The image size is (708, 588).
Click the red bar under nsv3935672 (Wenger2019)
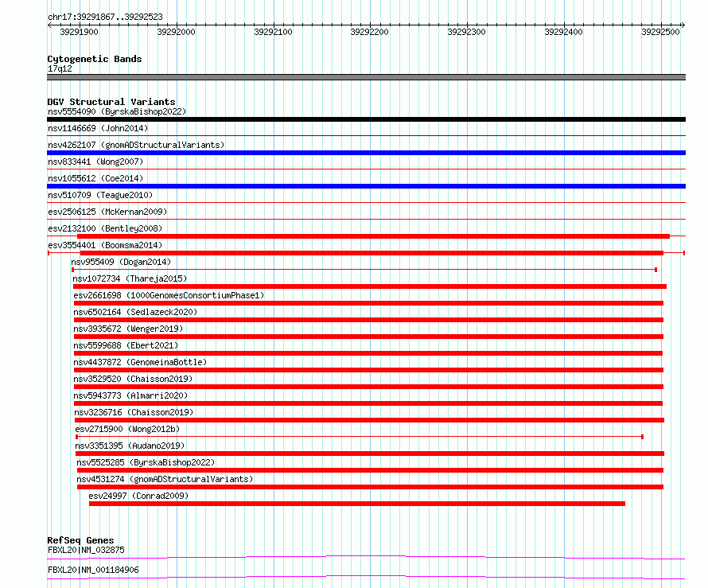pyautogui.click(x=368, y=337)
